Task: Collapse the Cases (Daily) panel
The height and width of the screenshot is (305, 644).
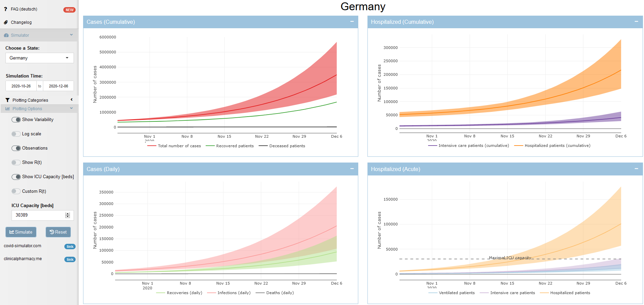Action: [x=352, y=169]
